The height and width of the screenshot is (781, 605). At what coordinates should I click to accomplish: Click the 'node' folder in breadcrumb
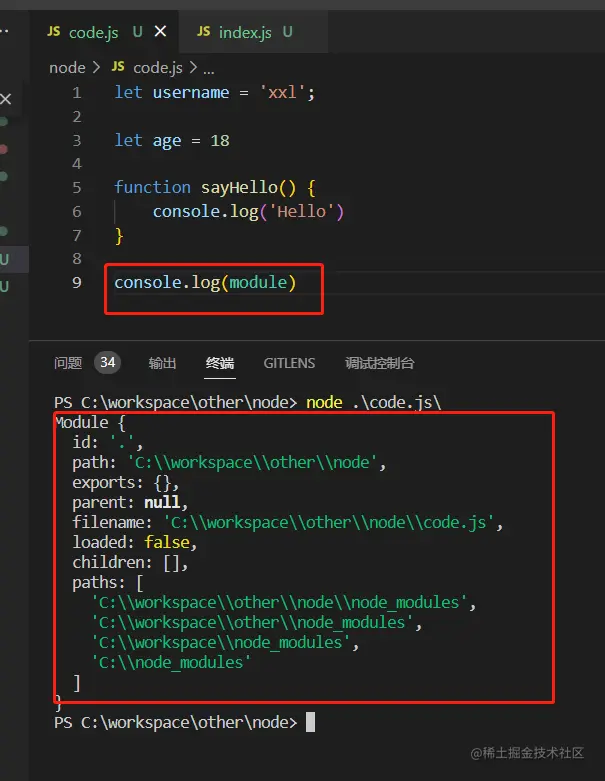click(67, 67)
